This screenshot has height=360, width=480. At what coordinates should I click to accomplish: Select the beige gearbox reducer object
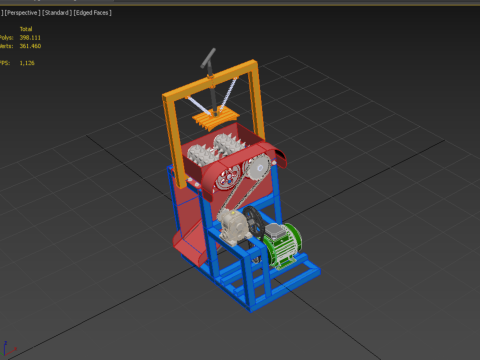pyautogui.click(x=233, y=227)
